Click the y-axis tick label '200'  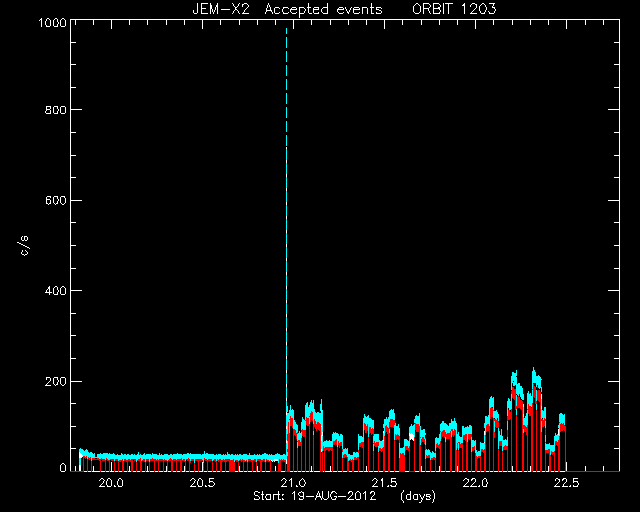(55, 382)
